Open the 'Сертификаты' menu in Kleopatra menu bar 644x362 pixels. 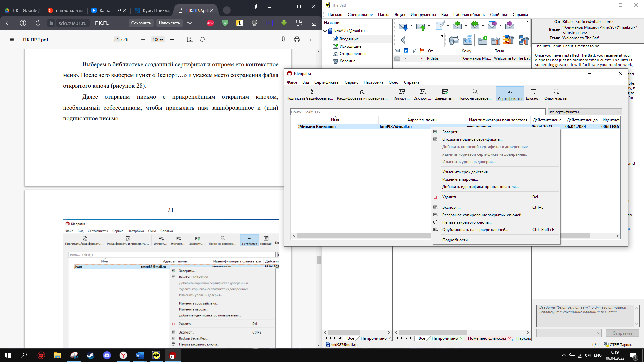point(327,82)
